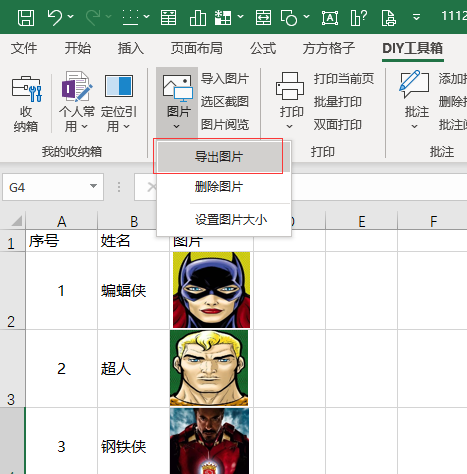Click the dotted borders icon in top toolbar

130,17
